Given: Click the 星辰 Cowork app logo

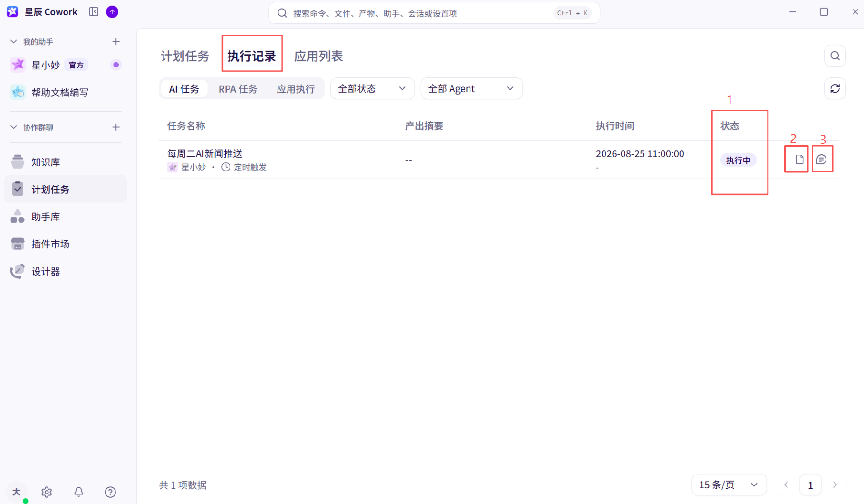Looking at the screenshot, I should 12,12.
